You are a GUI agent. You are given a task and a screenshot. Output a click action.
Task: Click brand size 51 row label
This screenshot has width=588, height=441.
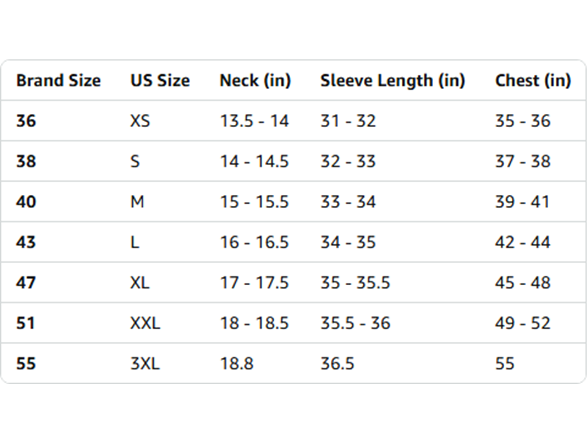point(26,323)
